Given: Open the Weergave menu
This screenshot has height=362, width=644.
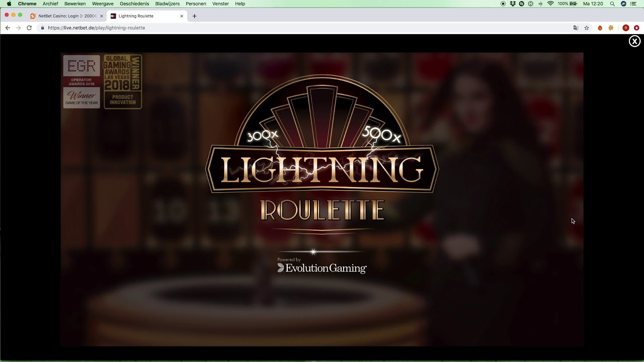Looking at the screenshot, I should coord(103,4).
